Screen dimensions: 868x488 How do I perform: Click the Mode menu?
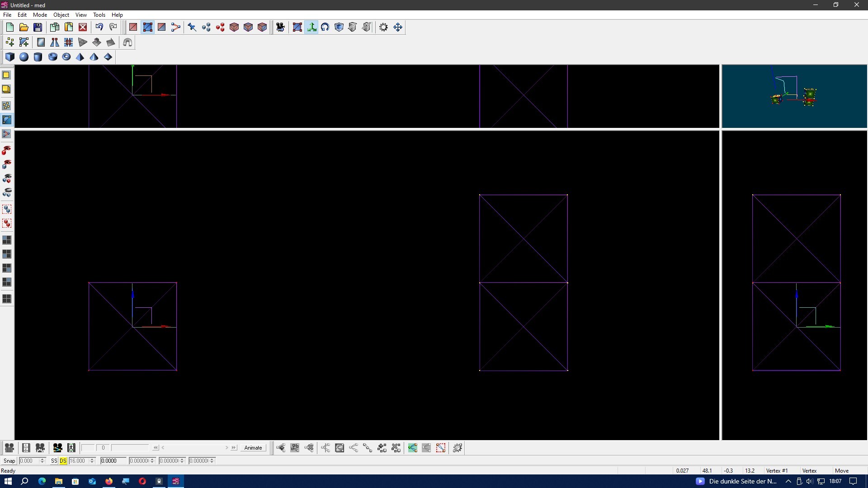pyautogui.click(x=40, y=15)
